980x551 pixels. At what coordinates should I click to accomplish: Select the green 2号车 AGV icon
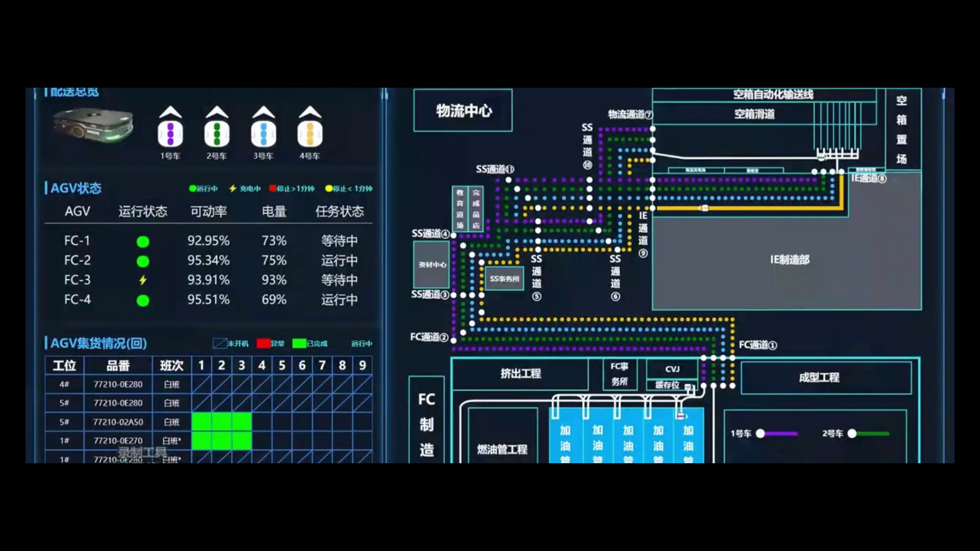[x=217, y=128]
